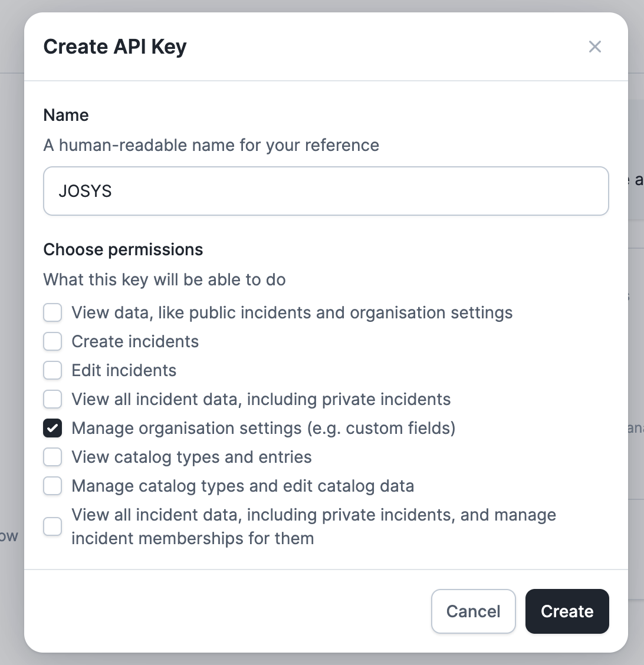Click the 'including private incidents' single-line label text
Screen dimensions: 644x665
[x=261, y=399]
